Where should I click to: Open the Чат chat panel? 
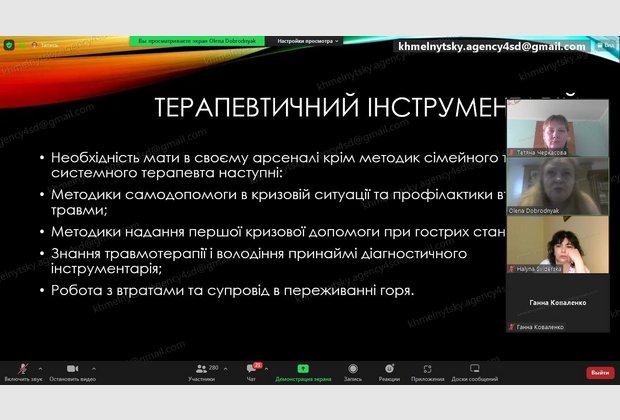pos(251,373)
